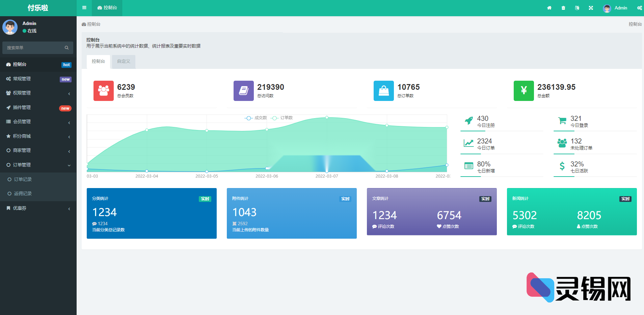Toggle sidebar with the hamburger icon
Viewport: 644px width, 315px height.
(x=84, y=8)
